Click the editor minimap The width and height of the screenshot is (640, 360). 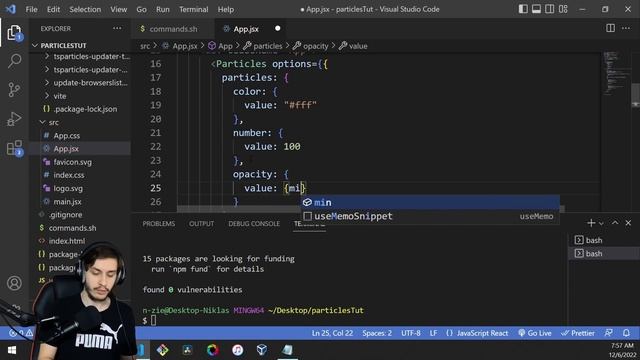coord(616,73)
